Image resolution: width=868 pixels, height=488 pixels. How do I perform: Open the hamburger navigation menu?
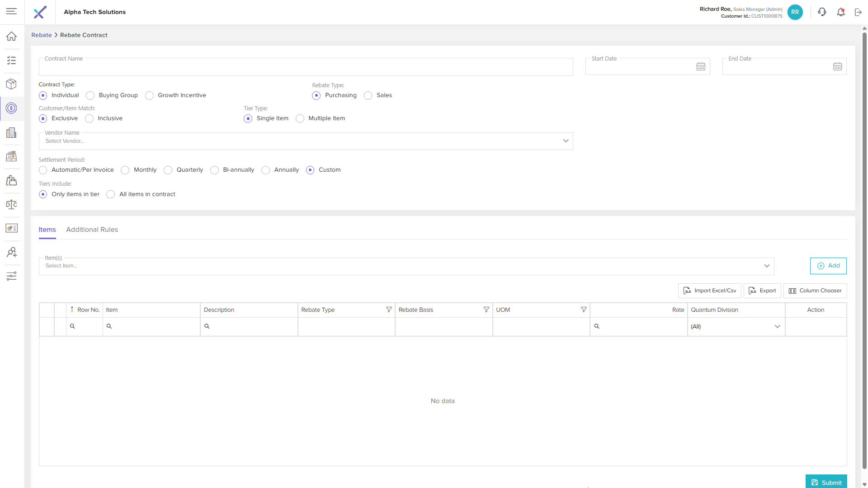tap(12, 11)
